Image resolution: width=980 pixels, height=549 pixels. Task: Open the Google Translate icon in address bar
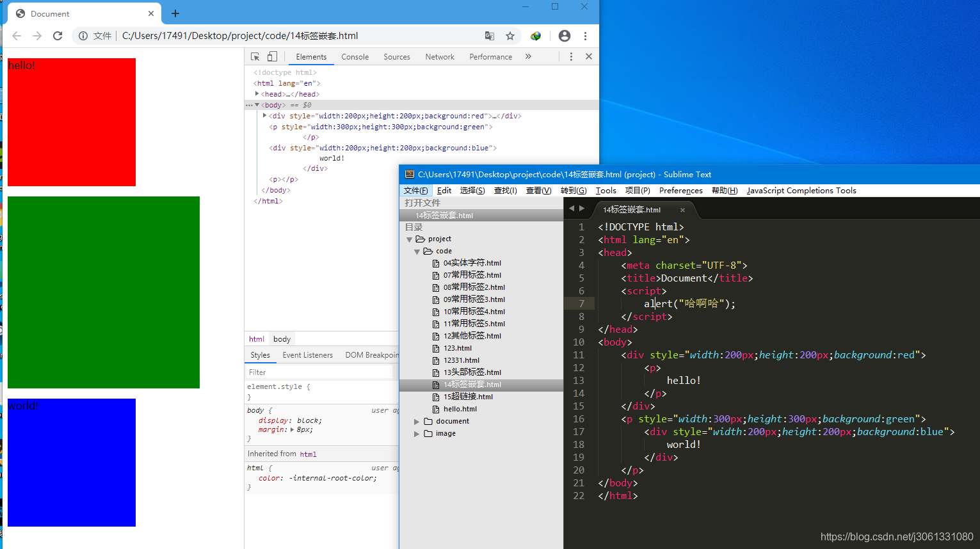[x=490, y=36]
